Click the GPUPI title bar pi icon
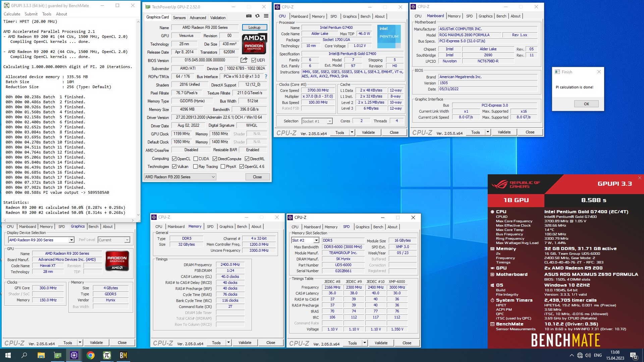The height and width of the screenshot is (362, 644). (6, 5)
